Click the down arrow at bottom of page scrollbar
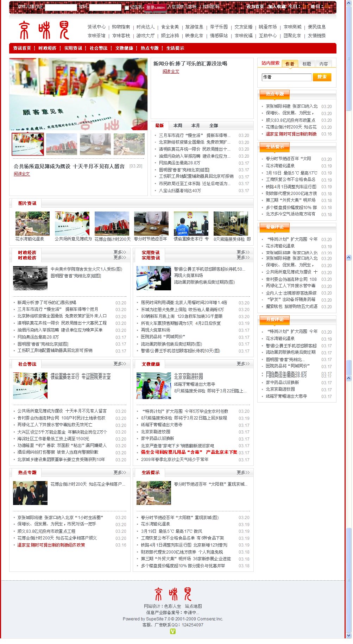Image resolution: width=353 pixels, height=644 pixels. (x=349, y=636)
